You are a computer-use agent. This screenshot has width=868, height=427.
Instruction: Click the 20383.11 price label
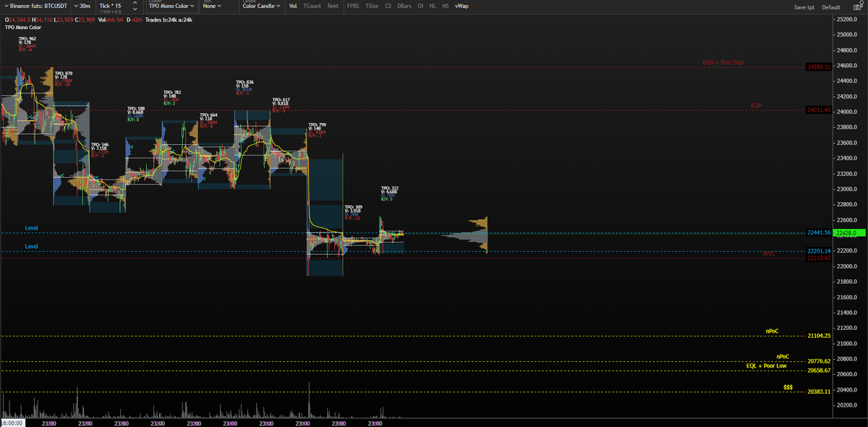(x=818, y=392)
